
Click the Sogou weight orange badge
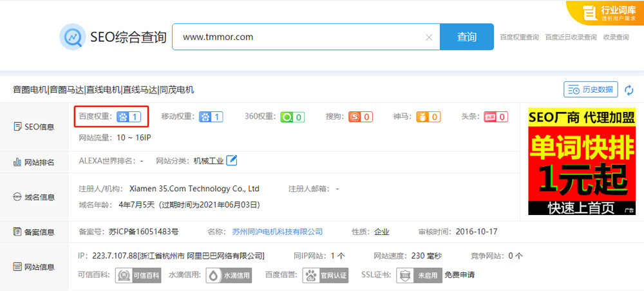coord(360,117)
